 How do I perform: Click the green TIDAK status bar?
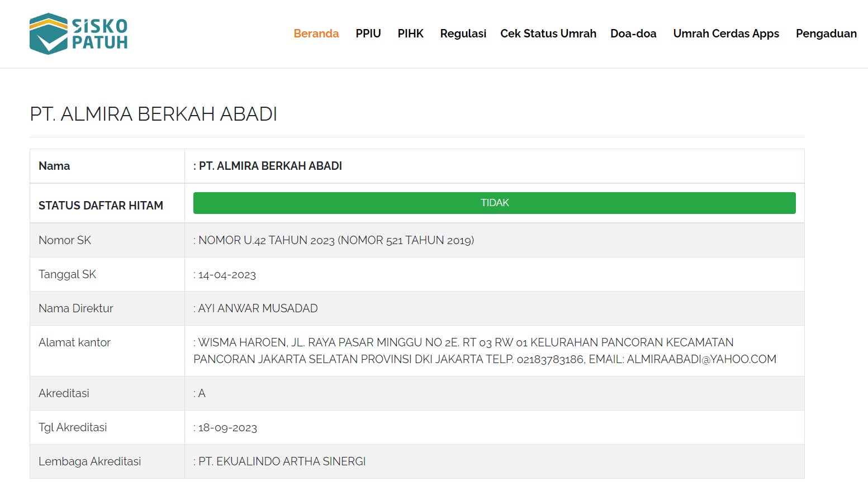point(495,203)
